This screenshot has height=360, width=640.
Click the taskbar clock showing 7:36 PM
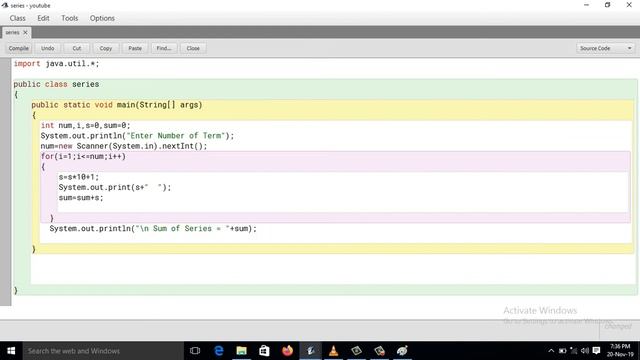click(620, 351)
